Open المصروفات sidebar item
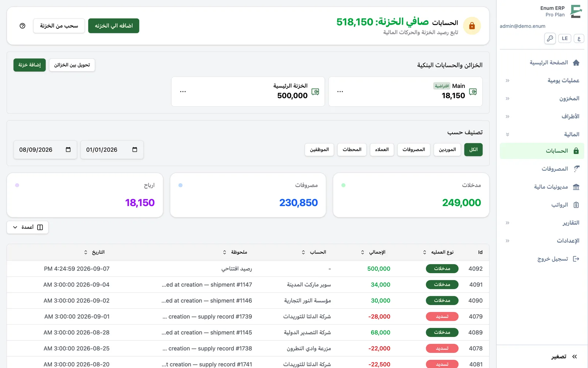The image size is (588, 368). pos(542,169)
